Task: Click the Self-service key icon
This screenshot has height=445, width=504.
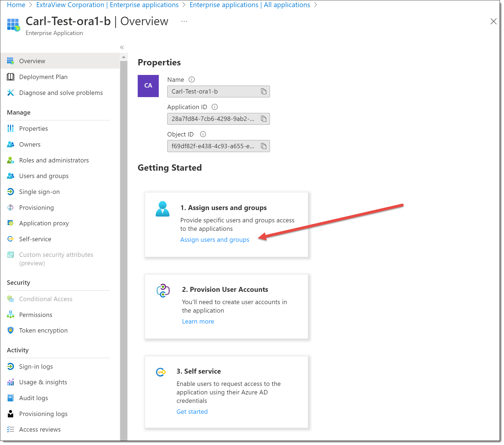Action: (x=10, y=239)
